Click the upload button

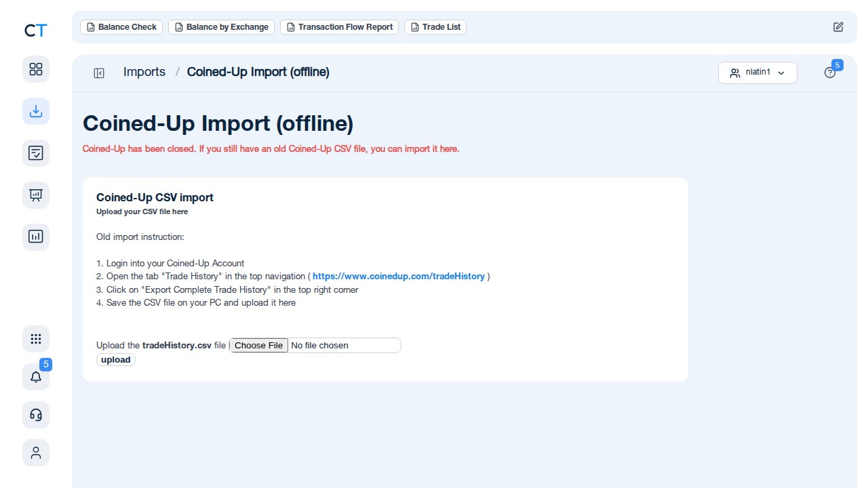(x=116, y=360)
